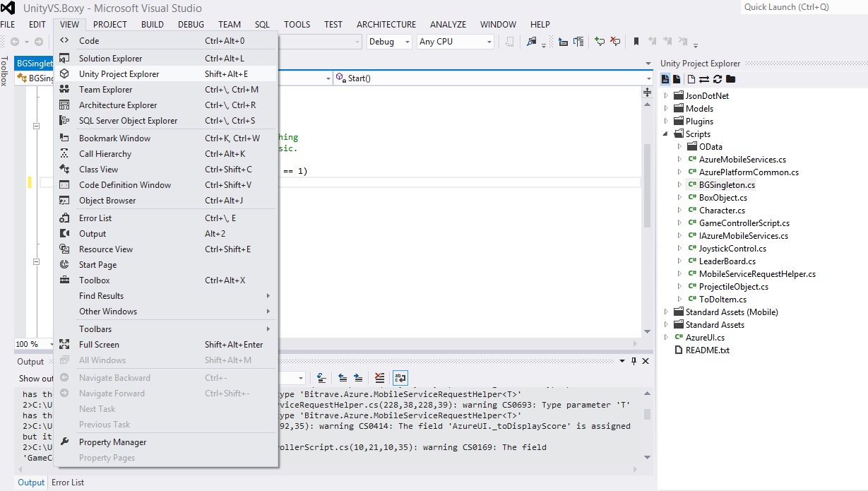Go to next message in Output
868x491 pixels.
click(x=359, y=378)
